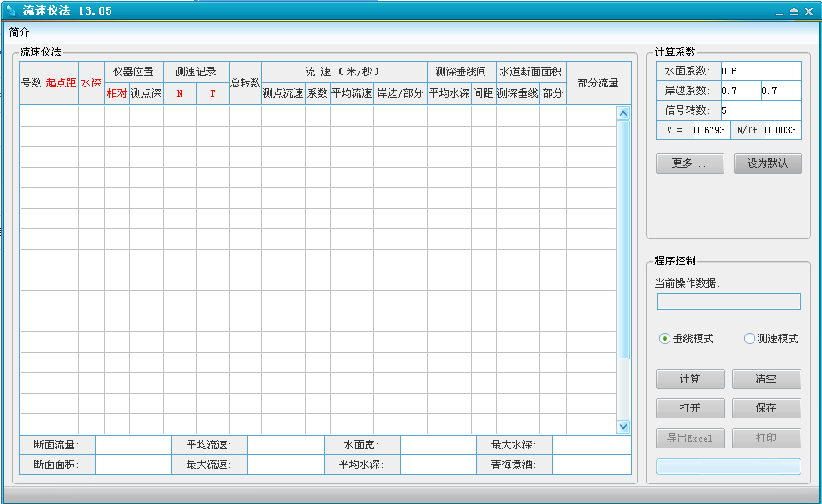Screen dimensions: 822x504
Task: Run the calculation with the 计算 button
Action: pyautogui.click(x=690, y=379)
